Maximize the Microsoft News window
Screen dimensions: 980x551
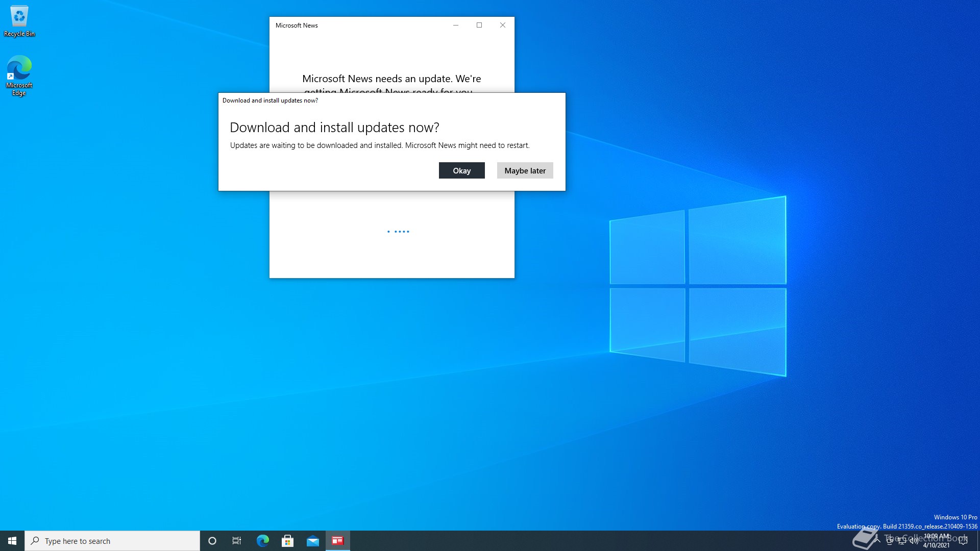point(479,25)
